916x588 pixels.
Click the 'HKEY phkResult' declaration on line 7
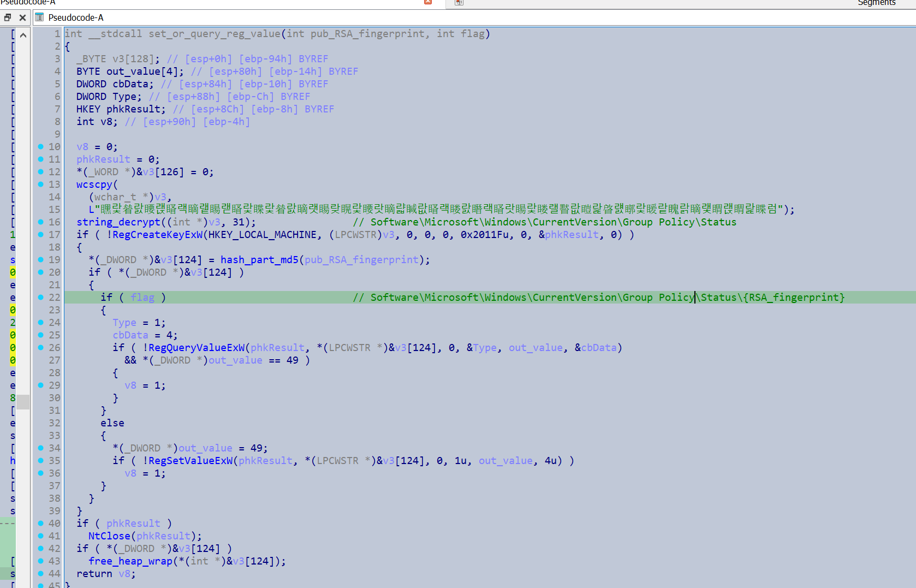tap(121, 109)
